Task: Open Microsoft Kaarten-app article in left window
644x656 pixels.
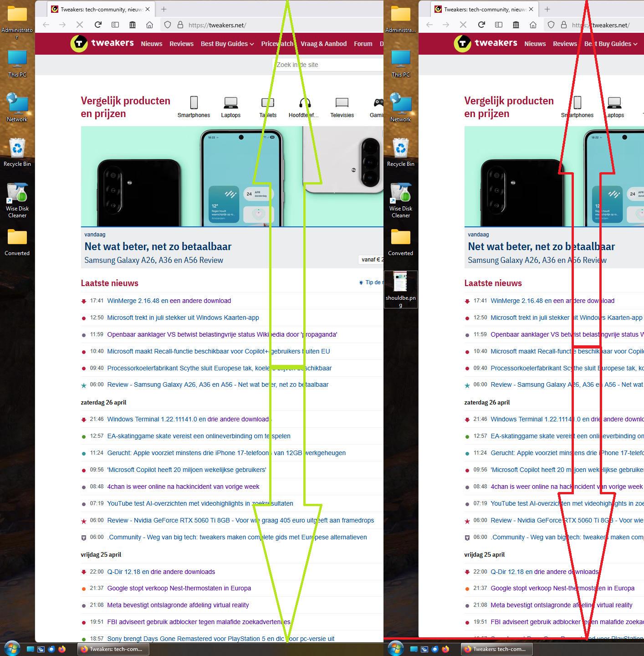Action: 183,318
